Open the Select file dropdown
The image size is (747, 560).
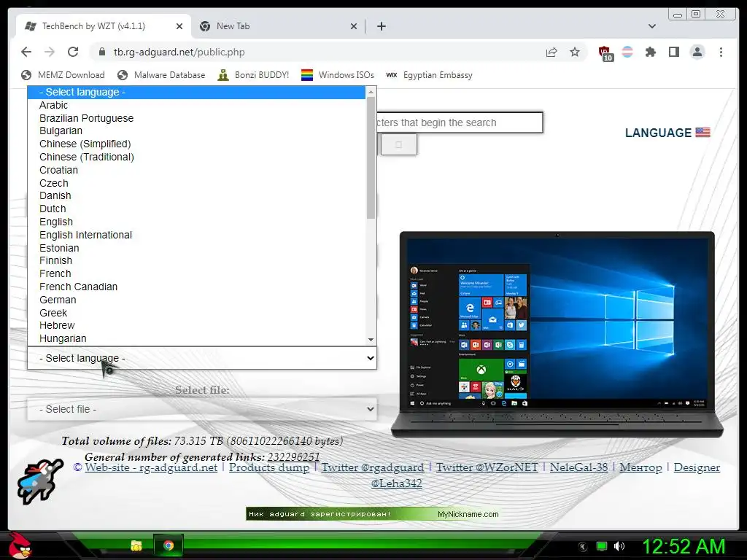point(202,410)
